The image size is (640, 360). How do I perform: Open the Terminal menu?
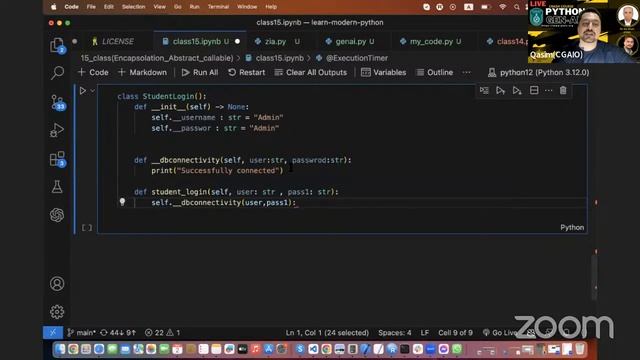tap(218, 7)
